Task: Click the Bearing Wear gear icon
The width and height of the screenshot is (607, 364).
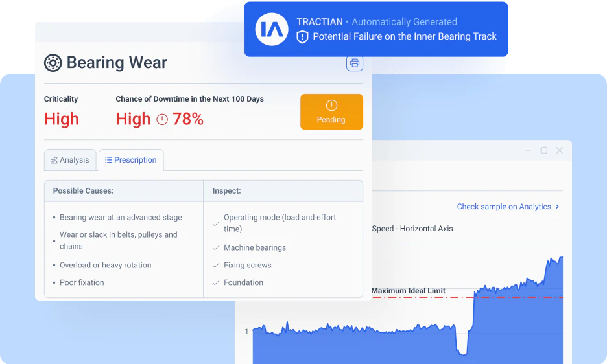Action: point(53,63)
